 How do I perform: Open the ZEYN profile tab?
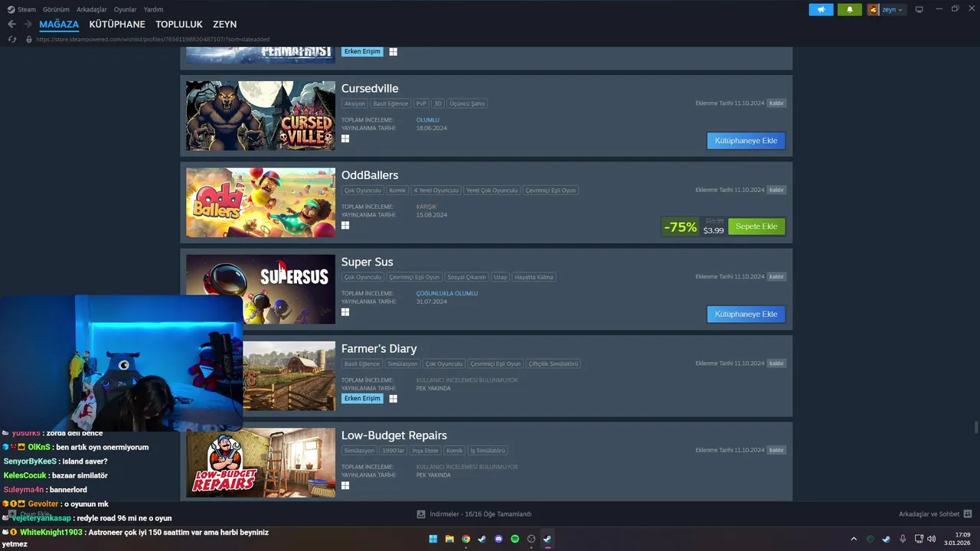tap(224, 24)
